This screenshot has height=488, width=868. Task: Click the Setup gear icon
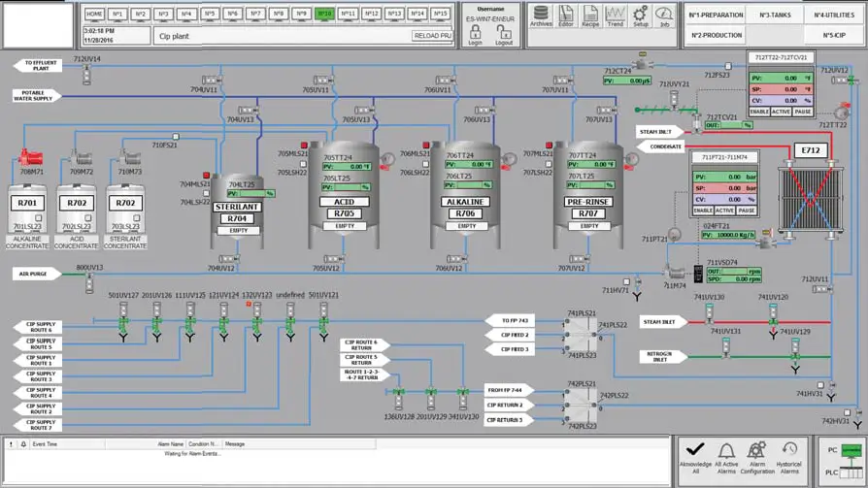(x=641, y=16)
